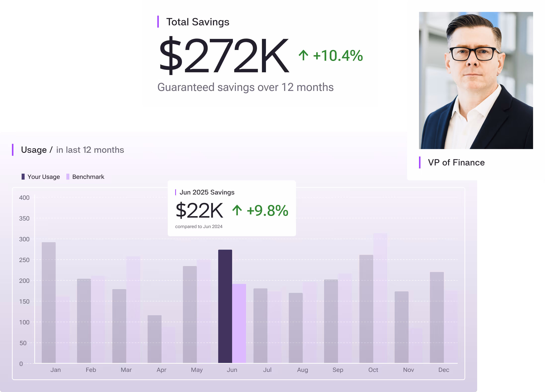The width and height of the screenshot is (545, 392).
Task: Select the highlighted Jun benchmark bar
Action: pos(239,323)
